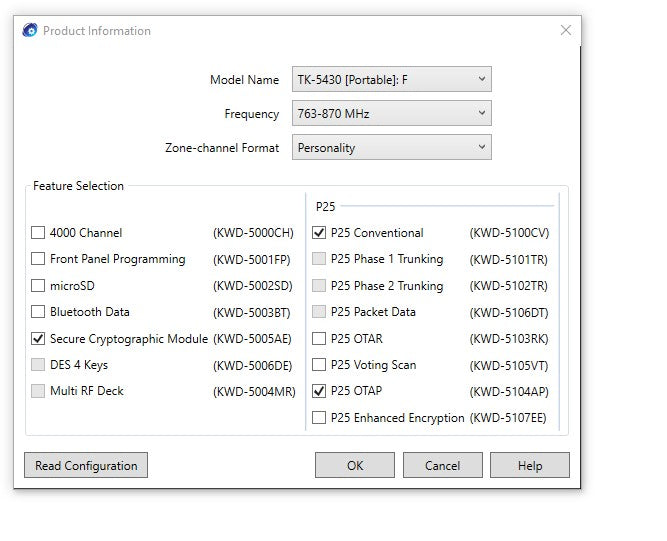Open the Frequency dropdown

coord(391,113)
